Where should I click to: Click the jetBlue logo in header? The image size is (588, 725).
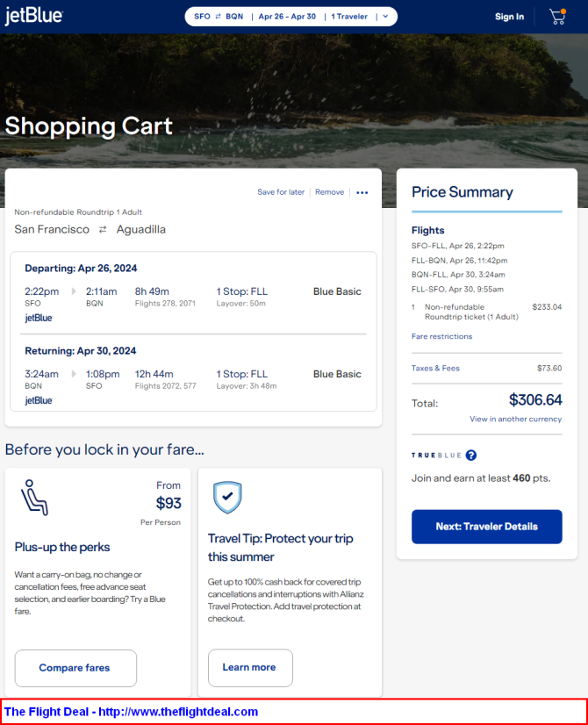pyautogui.click(x=33, y=17)
